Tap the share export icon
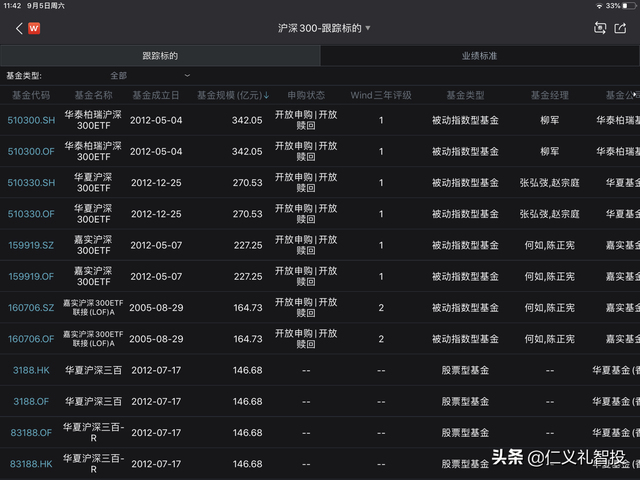640x480 pixels. click(x=620, y=28)
